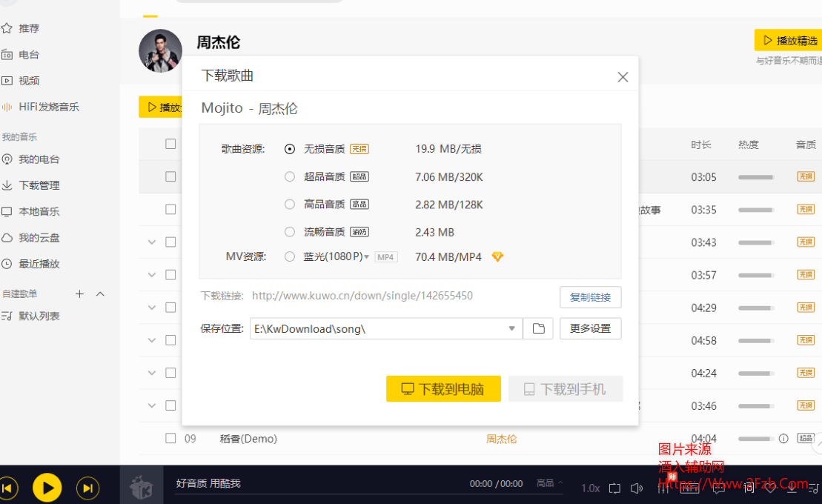Image resolution: width=822 pixels, height=504 pixels.
Task: Open the play queue list icon
Action: click(813, 488)
